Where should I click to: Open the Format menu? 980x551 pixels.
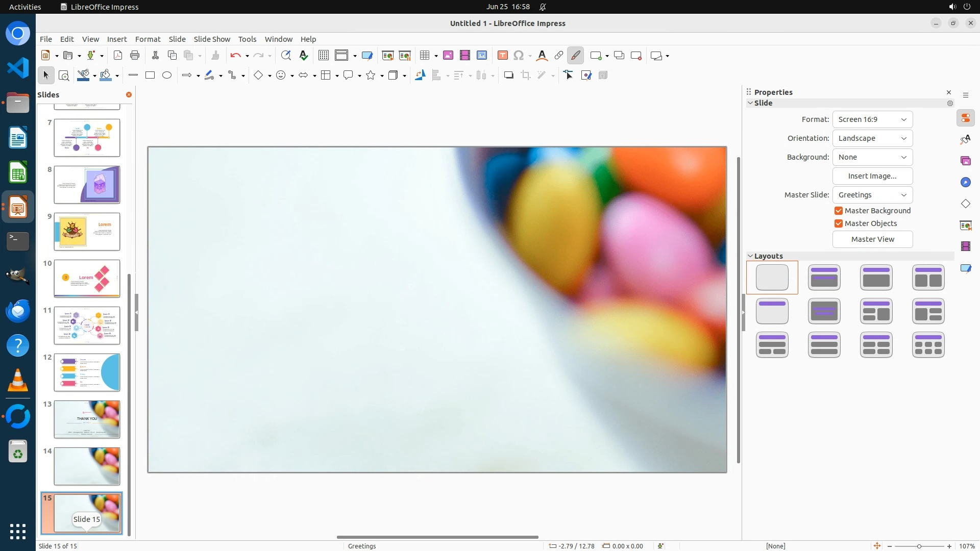[x=148, y=39]
